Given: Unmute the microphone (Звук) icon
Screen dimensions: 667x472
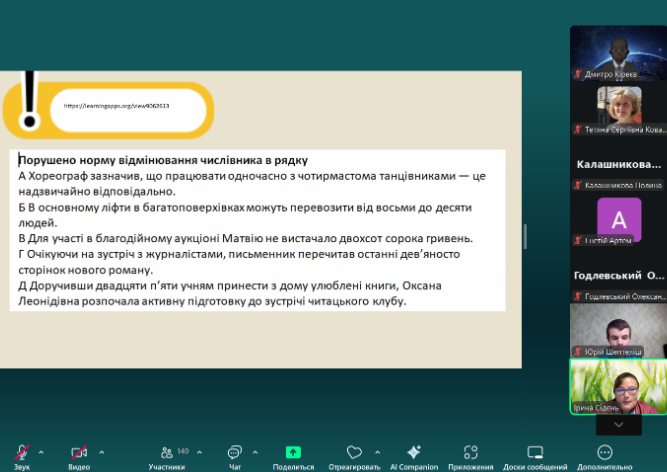Looking at the screenshot, I should click(x=21, y=452).
